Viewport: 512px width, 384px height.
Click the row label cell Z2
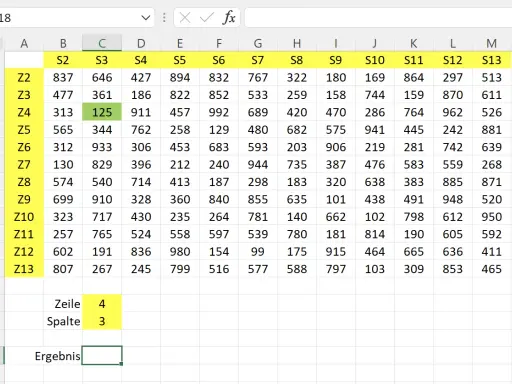pyautogui.click(x=24, y=77)
